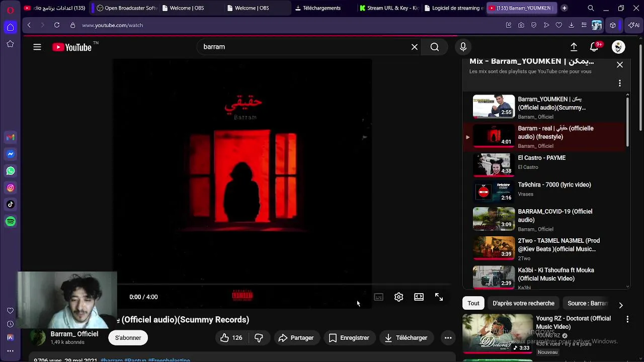This screenshot has height=362, width=644.
Task: Click the Enregistrer save button
Action: click(x=349, y=338)
